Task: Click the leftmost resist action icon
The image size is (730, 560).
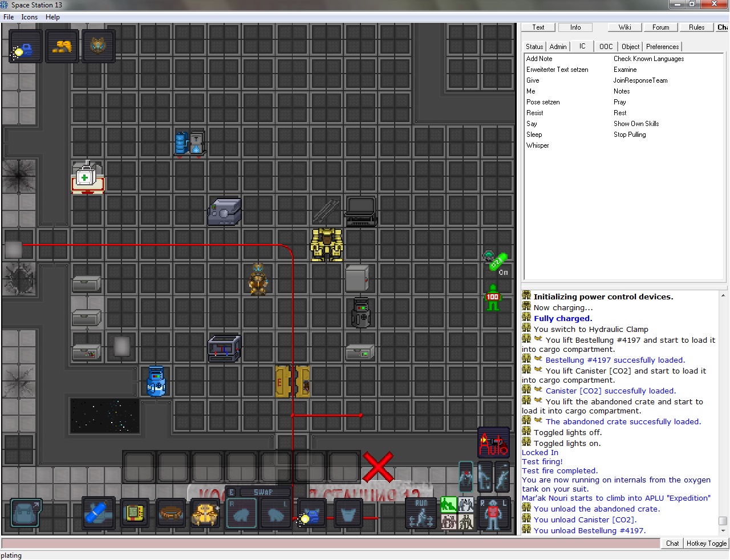Action: (x=466, y=477)
